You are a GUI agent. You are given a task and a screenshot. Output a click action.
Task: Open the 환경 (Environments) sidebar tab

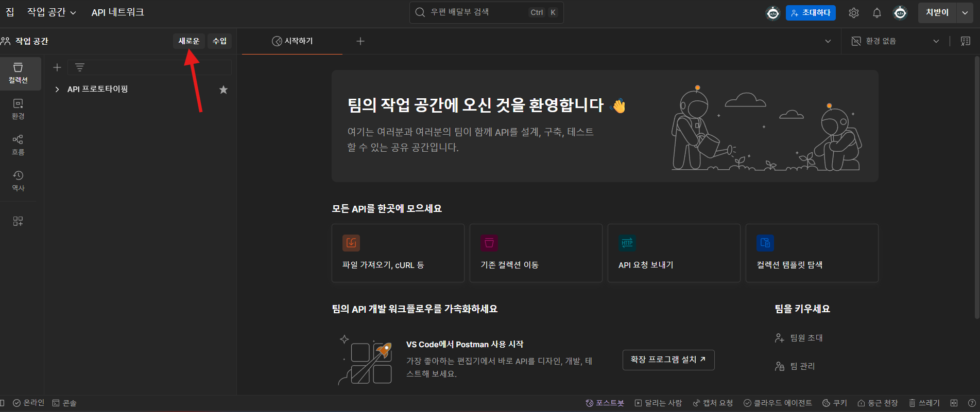pos(19,109)
